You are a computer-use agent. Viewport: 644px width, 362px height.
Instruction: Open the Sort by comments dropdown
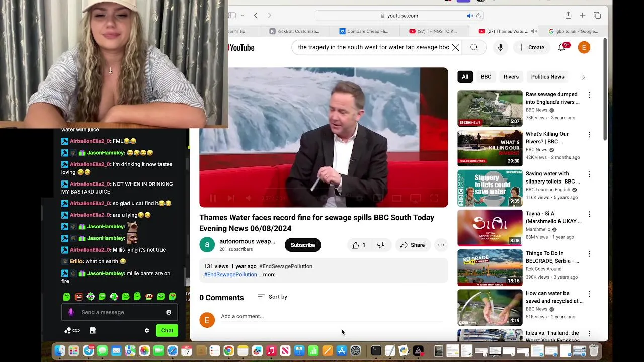272,297
